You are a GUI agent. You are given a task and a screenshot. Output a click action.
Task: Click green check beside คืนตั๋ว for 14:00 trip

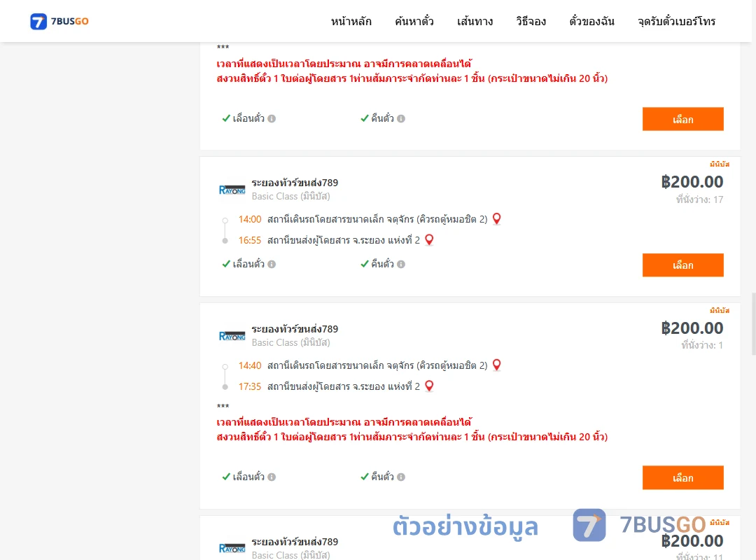pyautogui.click(x=365, y=264)
